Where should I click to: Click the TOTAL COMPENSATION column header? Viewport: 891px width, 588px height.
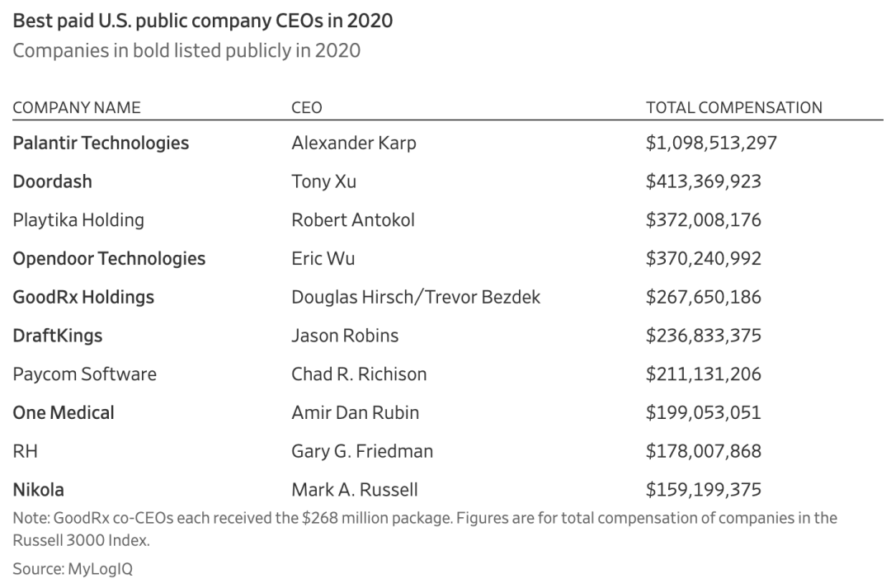pos(733,107)
